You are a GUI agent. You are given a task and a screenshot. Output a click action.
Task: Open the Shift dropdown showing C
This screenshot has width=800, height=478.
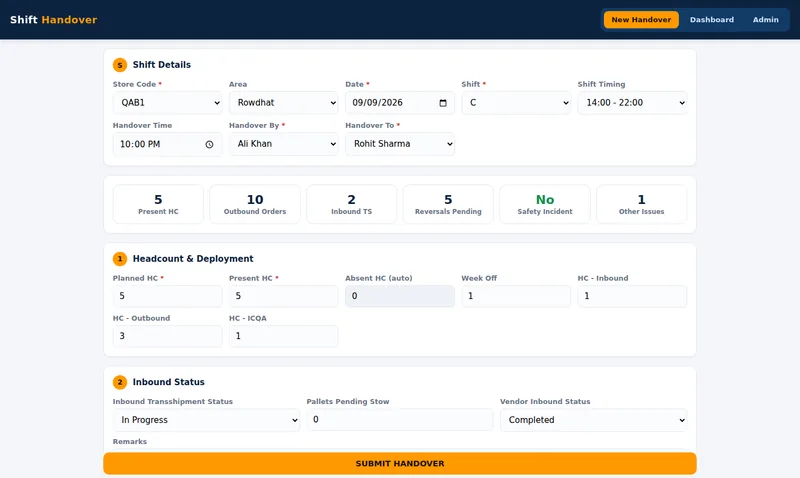[x=516, y=103]
